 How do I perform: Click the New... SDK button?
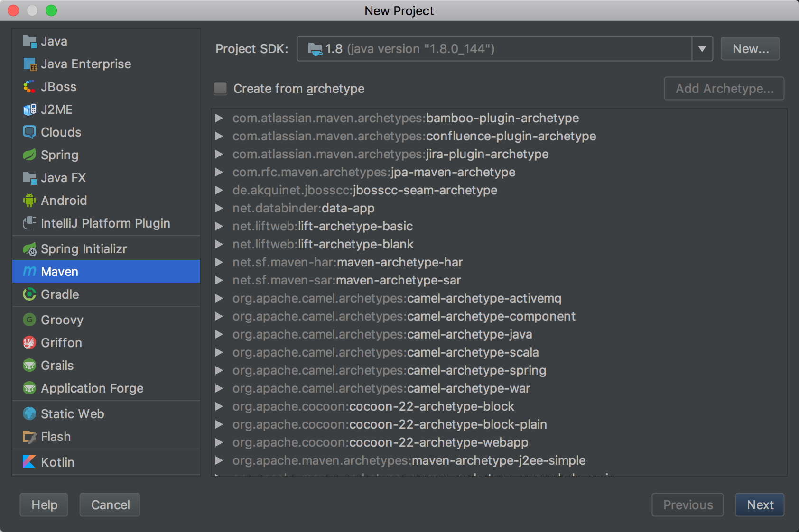(750, 49)
